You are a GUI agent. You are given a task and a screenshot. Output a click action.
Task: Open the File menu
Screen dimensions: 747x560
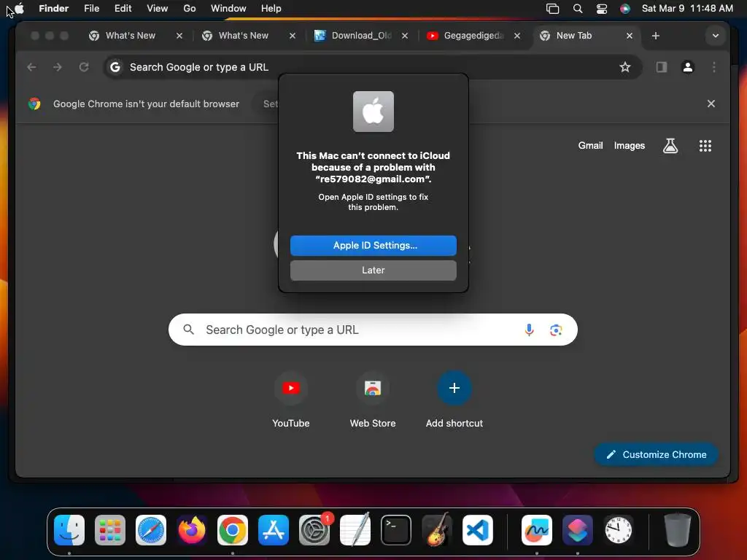(x=91, y=8)
